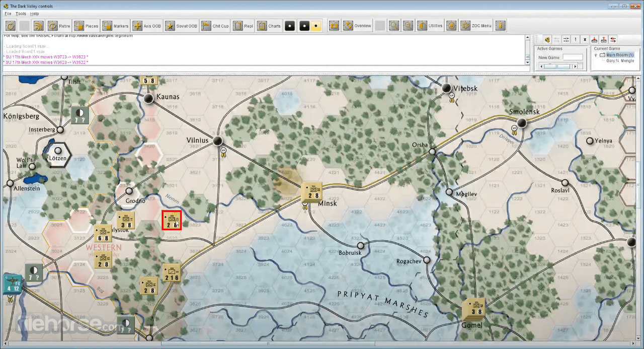Click the red arrows swap icon in server panel

click(x=613, y=39)
